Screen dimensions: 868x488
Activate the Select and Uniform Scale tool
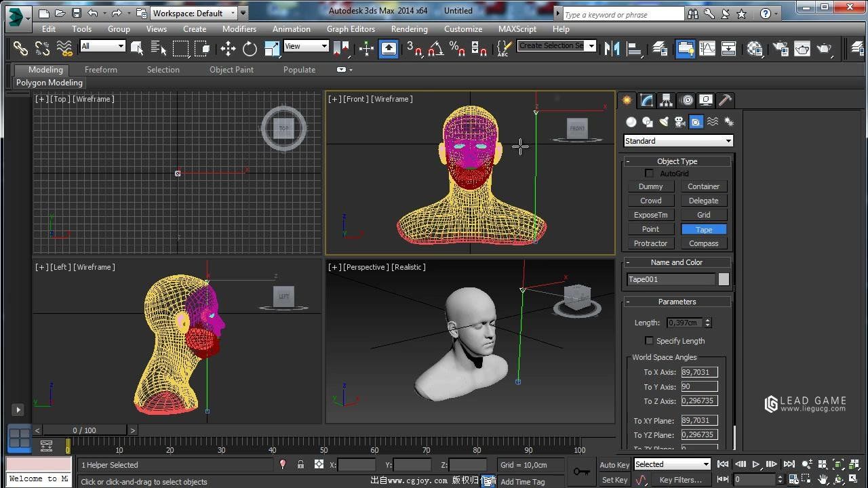point(272,48)
